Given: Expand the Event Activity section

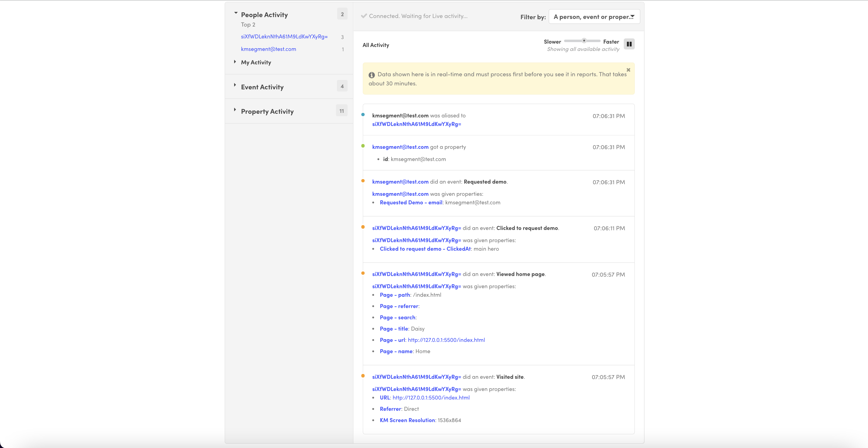Looking at the screenshot, I should [x=235, y=85].
